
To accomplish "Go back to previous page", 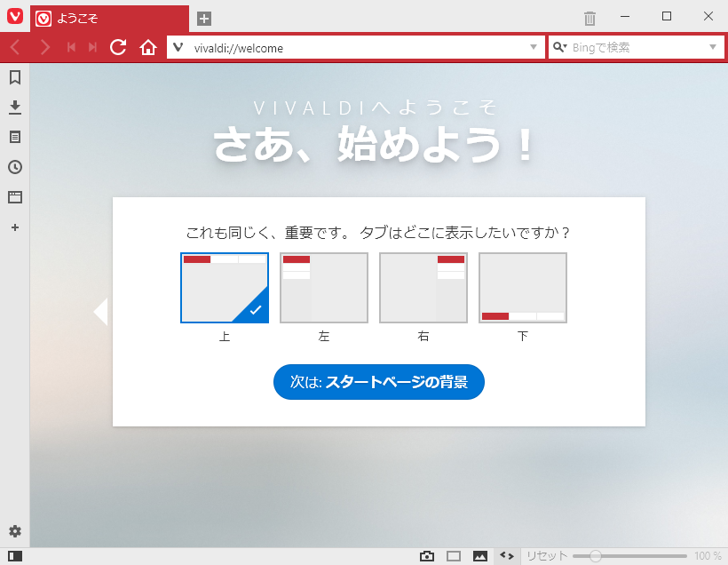I will 15,47.
